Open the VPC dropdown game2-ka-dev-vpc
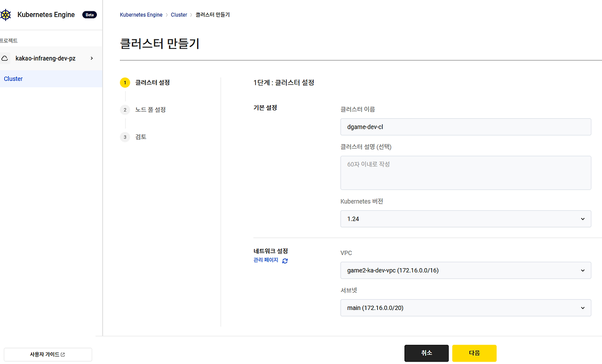 (x=466, y=271)
